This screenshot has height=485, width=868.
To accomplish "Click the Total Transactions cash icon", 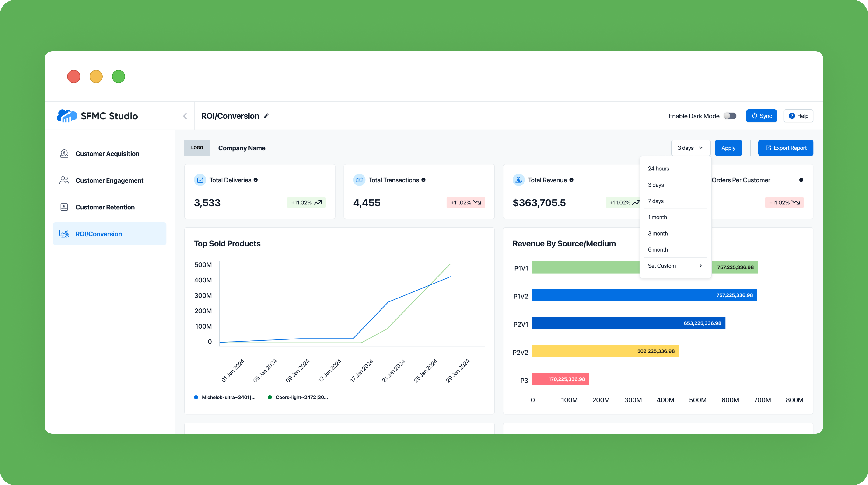I will point(359,180).
